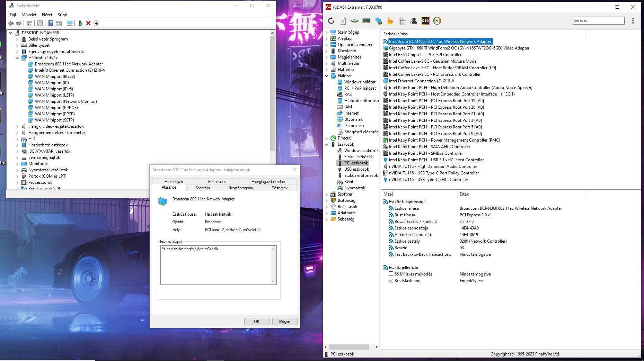Select nVIDIA TU116 USB Type-C xHCI Controller
The image size is (644, 361).
[426, 180]
